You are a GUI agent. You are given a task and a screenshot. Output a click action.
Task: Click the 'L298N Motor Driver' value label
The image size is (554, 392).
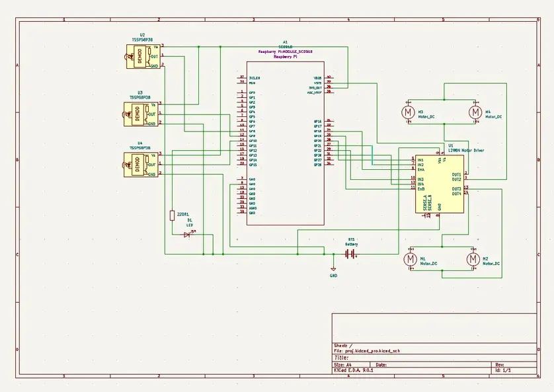(466, 151)
